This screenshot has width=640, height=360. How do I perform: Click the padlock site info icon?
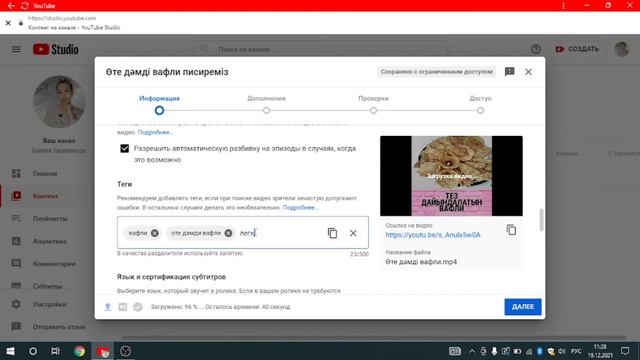pos(20,23)
